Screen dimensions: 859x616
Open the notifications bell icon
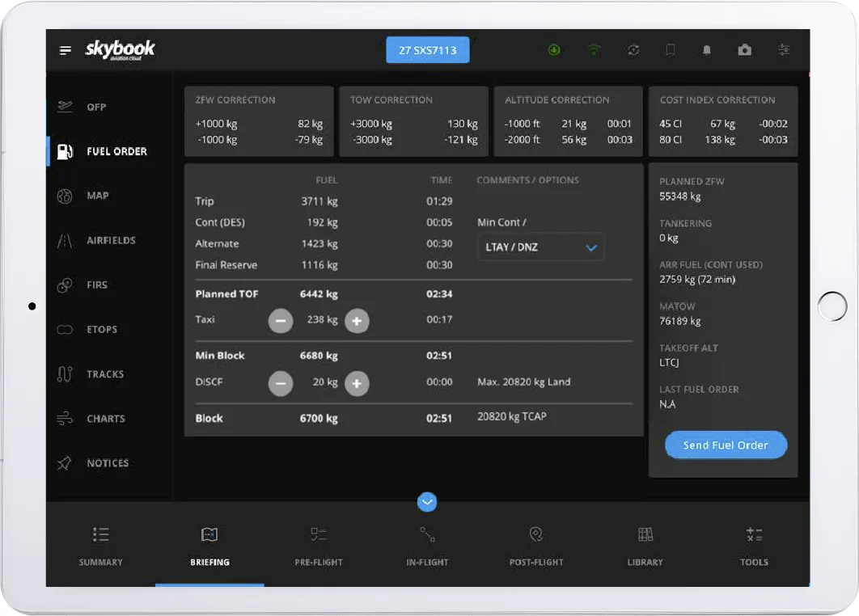tap(706, 49)
